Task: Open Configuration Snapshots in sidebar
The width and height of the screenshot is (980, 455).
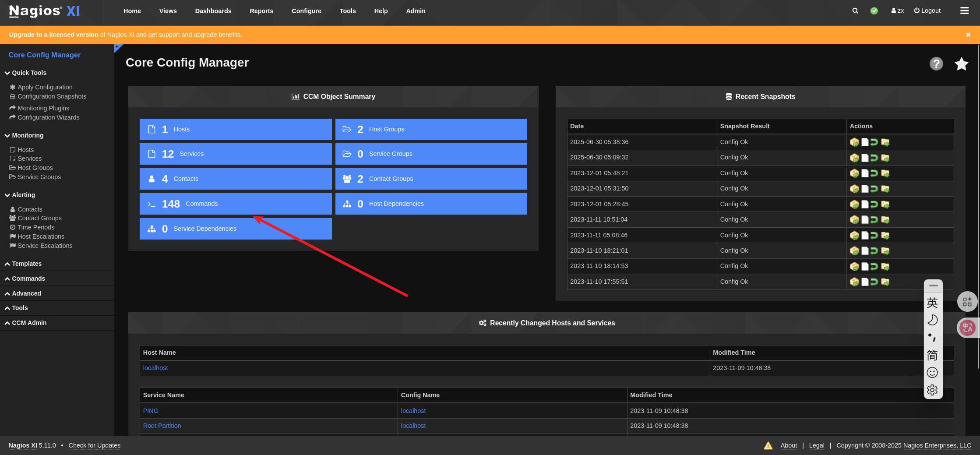Action: pos(52,96)
